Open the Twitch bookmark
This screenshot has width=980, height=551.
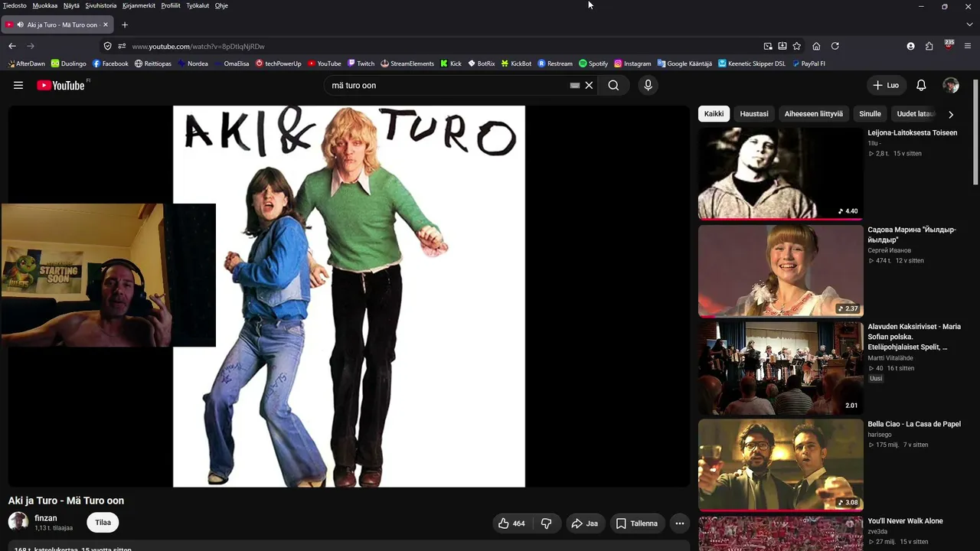pos(361,64)
